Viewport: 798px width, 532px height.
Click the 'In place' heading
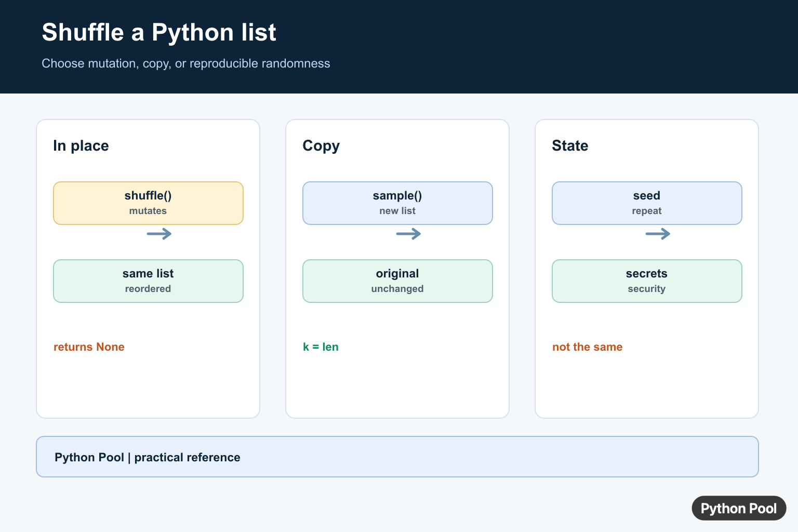pos(81,145)
